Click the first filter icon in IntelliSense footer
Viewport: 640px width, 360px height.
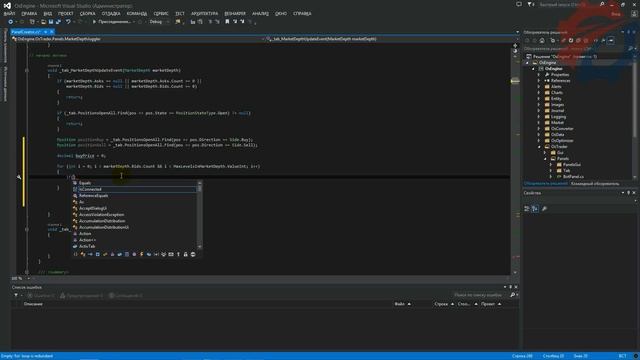[76, 254]
